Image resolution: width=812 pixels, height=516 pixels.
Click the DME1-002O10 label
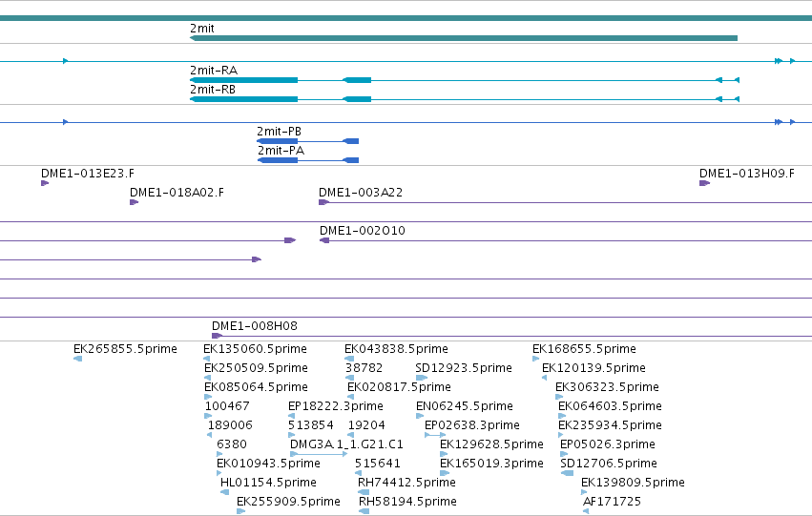[x=363, y=231]
